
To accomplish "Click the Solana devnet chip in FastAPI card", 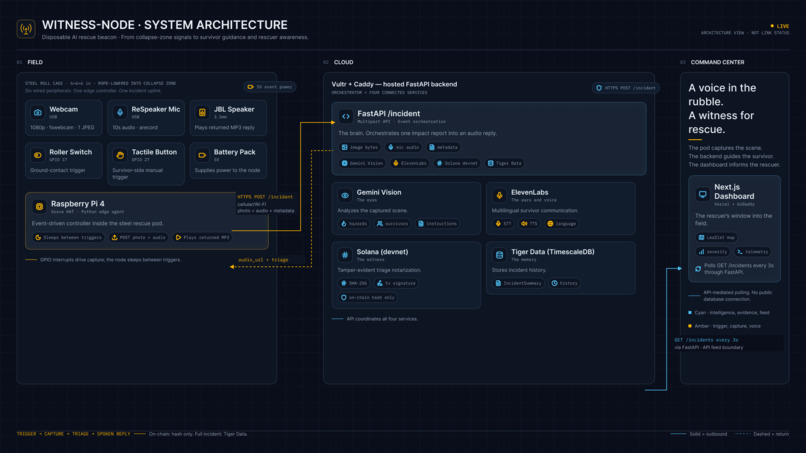I will click(457, 163).
